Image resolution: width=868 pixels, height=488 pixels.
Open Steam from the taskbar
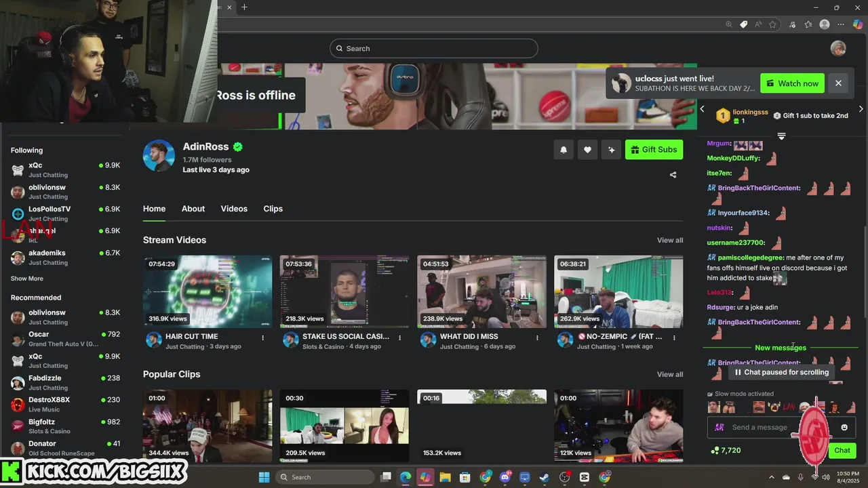[545, 477]
